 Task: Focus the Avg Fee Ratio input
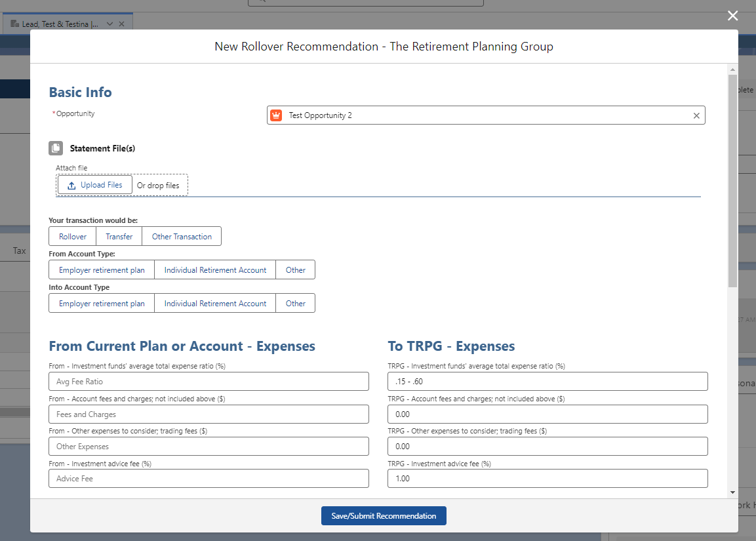click(x=209, y=382)
